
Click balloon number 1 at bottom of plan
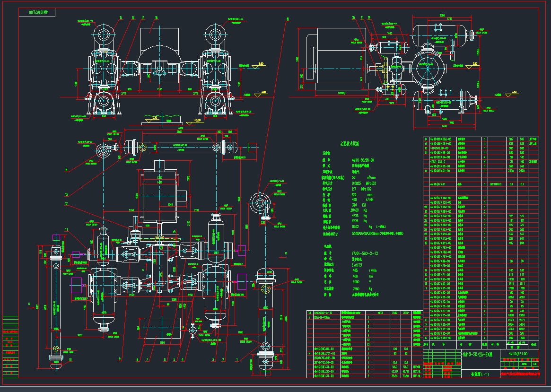point(237,360)
